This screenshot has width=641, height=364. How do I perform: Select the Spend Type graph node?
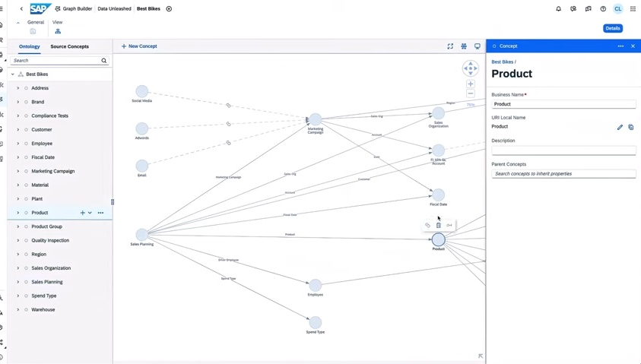pyautogui.click(x=316, y=322)
